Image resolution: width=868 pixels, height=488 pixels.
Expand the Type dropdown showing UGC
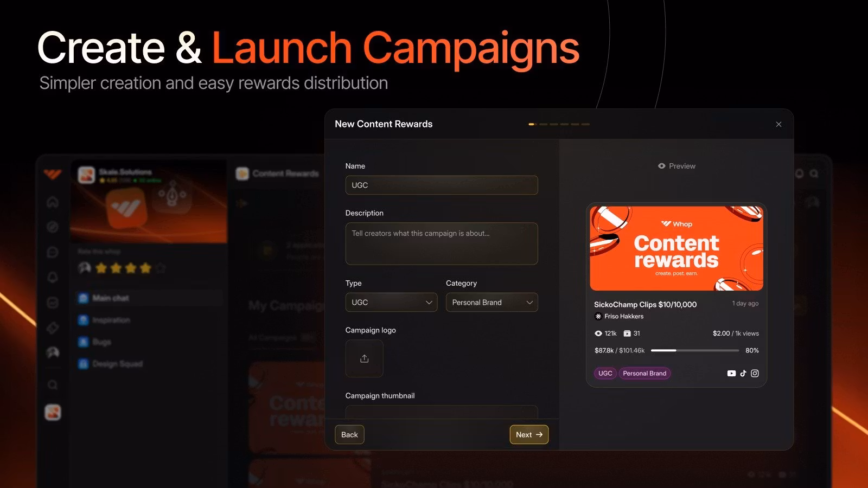(x=391, y=303)
